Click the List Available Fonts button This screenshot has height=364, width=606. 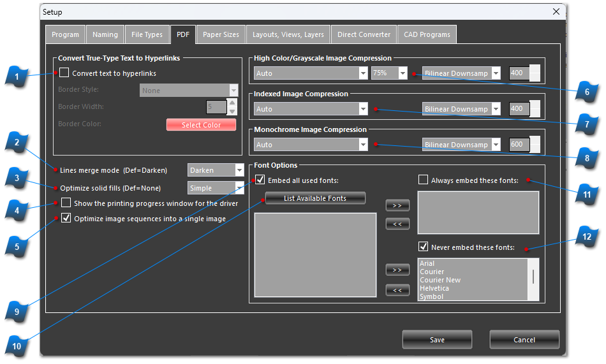point(315,198)
